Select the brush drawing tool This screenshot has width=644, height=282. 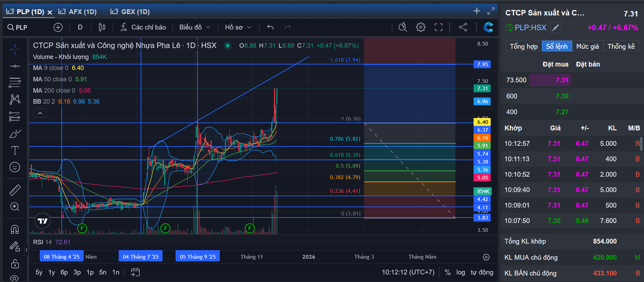coord(15,133)
